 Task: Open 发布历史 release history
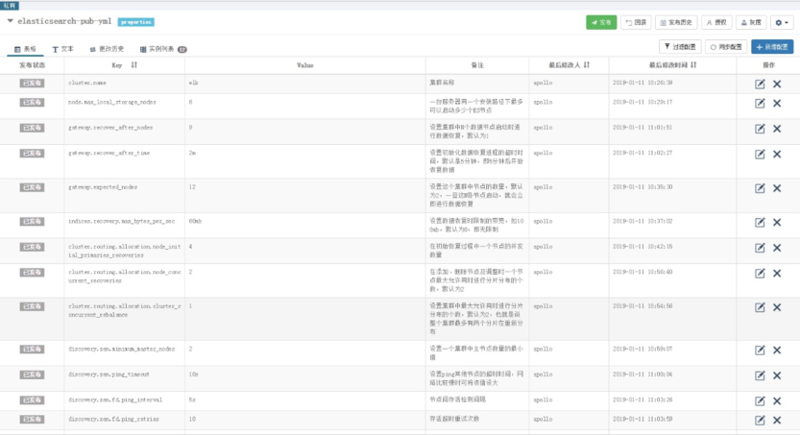pyautogui.click(x=676, y=22)
